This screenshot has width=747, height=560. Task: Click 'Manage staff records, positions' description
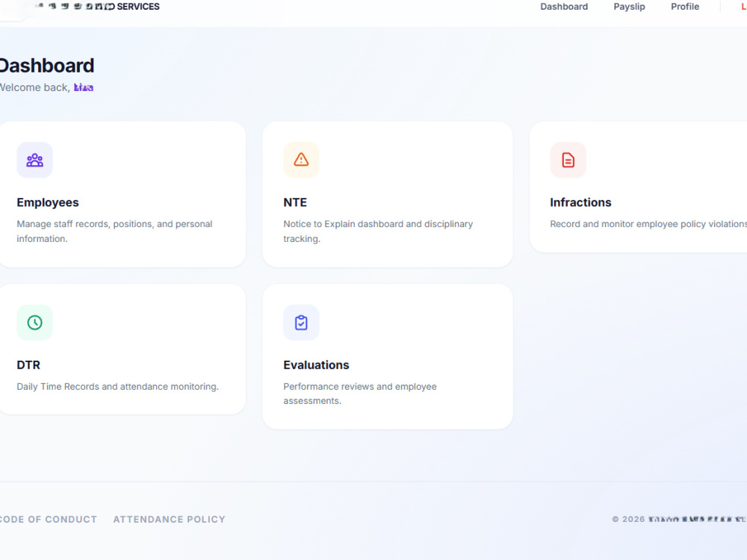coord(114,231)
